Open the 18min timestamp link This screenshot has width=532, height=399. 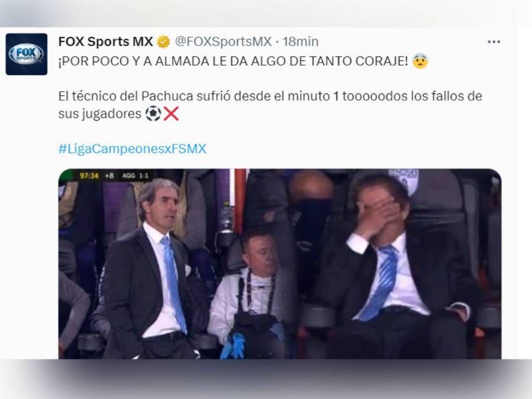301,41
